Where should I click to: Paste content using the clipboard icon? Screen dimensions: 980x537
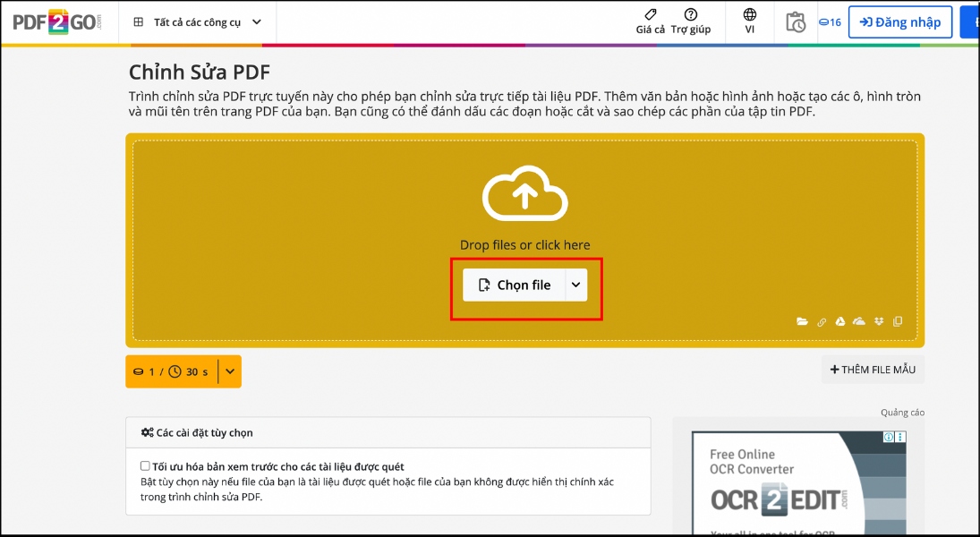[x=897, y=320]
